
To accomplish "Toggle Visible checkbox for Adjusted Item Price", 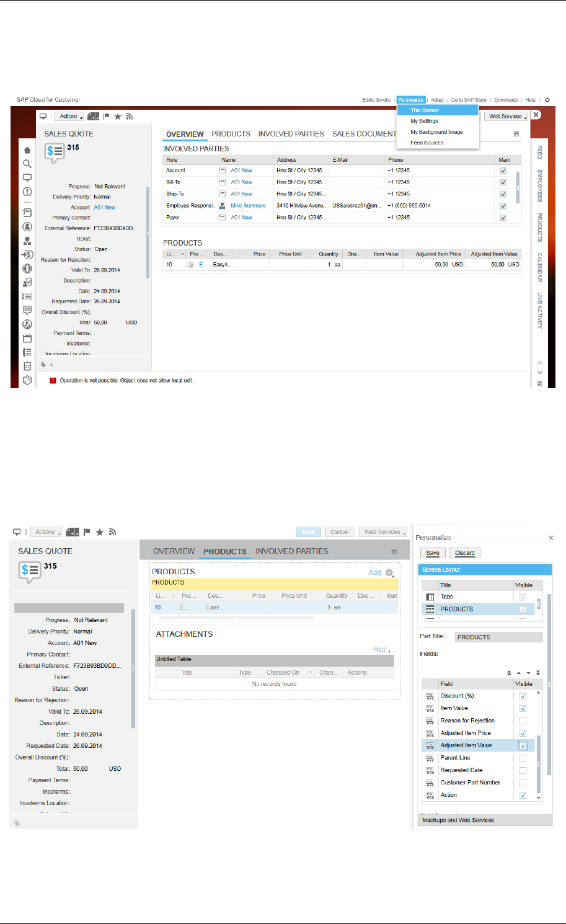I will pos(523,733).
